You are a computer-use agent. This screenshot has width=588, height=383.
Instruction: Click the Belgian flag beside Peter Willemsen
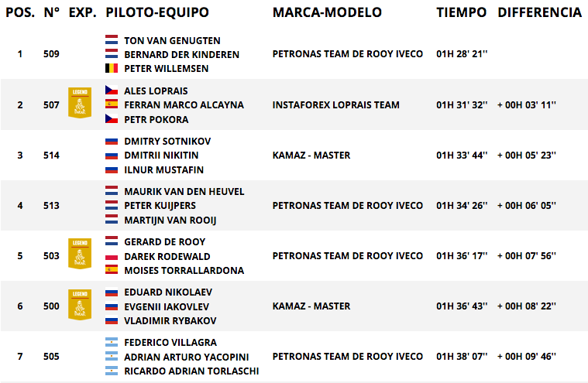[x=112, y=68]
